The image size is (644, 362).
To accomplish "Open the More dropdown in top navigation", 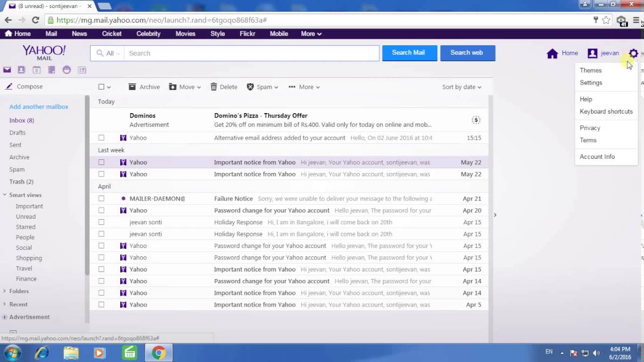I will [311, 34].
